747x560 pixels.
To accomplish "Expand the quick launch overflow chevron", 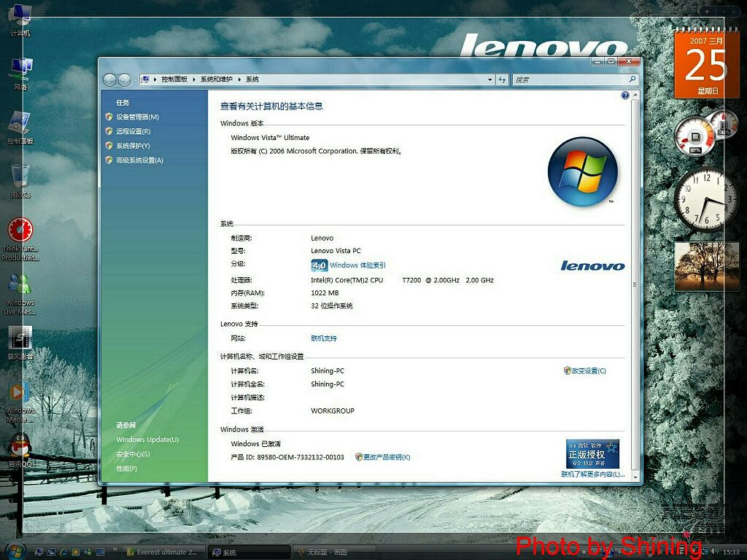I will (115, 549).
